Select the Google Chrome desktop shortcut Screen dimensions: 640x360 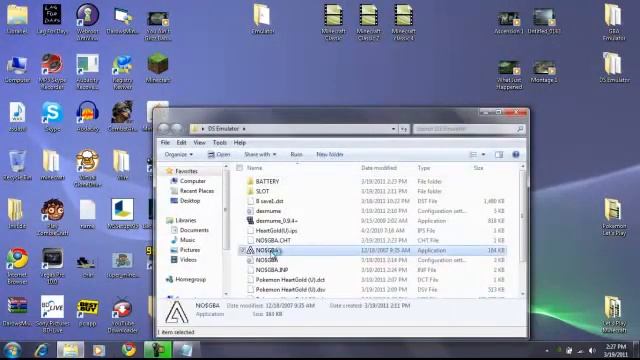[17, 266]
